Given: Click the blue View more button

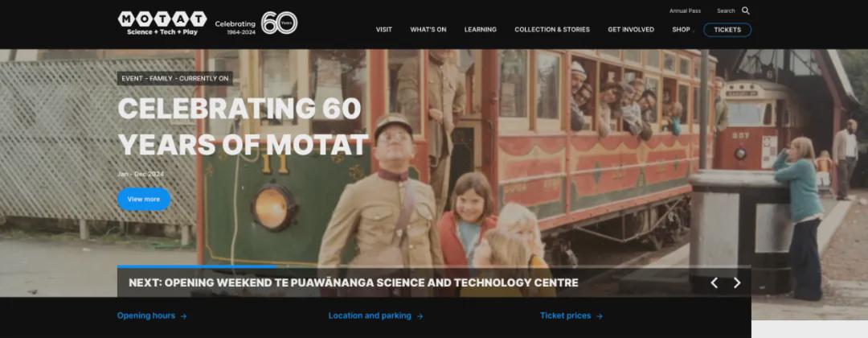Looking at the screenshot, I should (143, 200).
